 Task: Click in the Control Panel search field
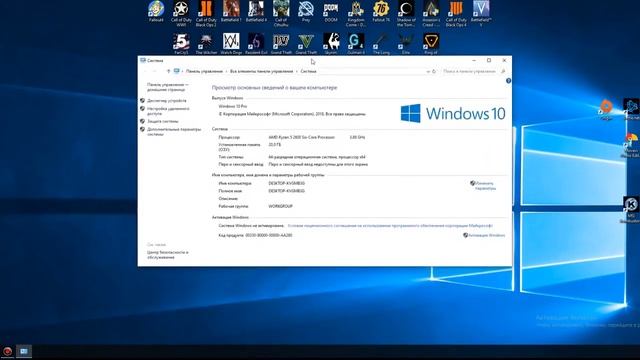(x=470, y=71)
